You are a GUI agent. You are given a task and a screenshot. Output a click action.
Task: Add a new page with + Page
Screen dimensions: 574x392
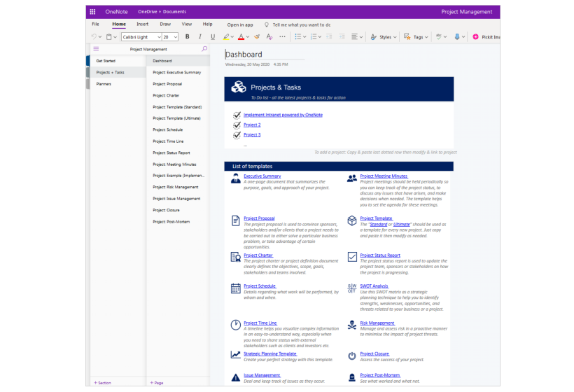click(x=157, y=382)
